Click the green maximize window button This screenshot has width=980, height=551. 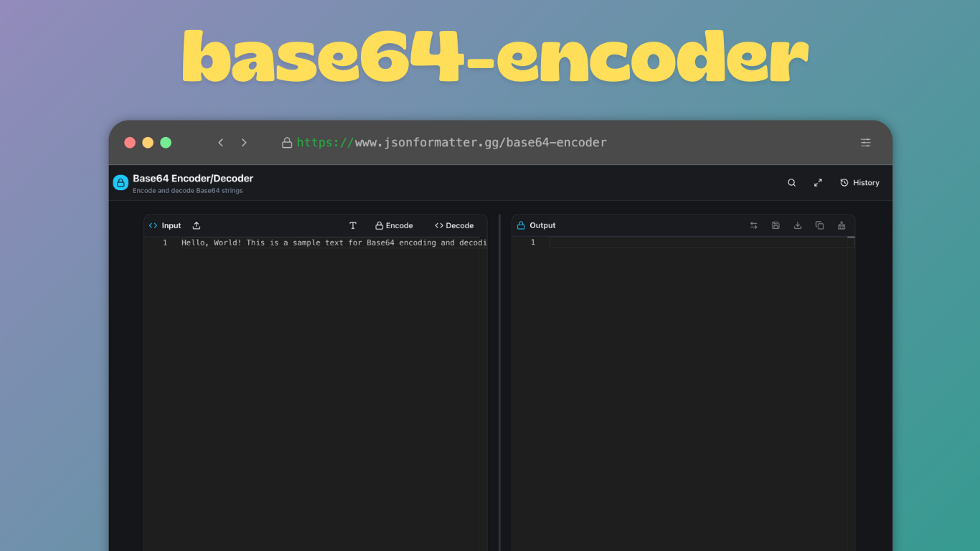166,143
